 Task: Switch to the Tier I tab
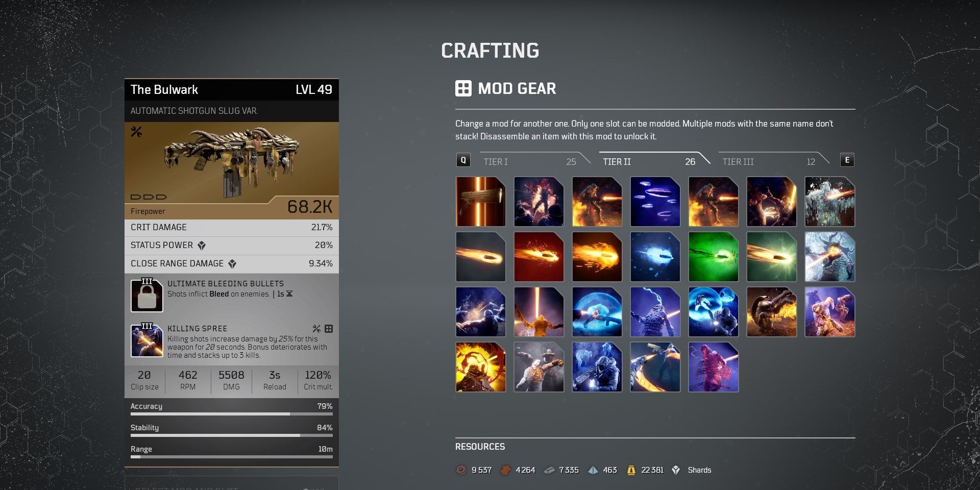click(x=530, y=161)
